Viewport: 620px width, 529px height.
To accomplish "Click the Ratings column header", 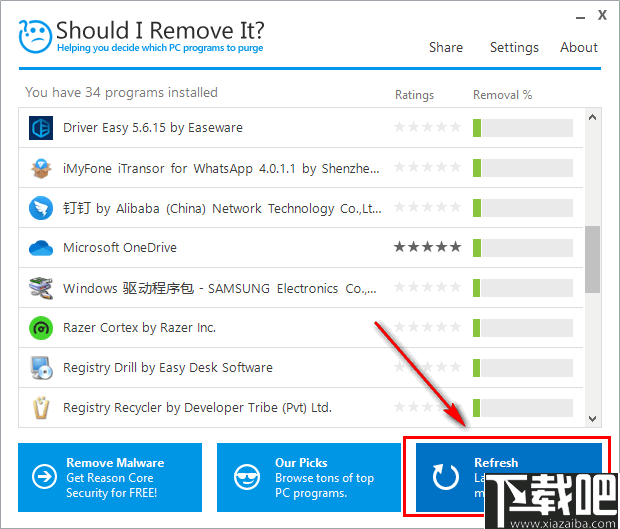I will click(x=414, y=95).
